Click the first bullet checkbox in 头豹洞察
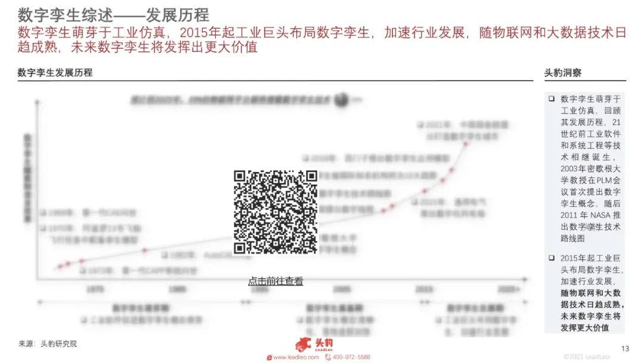This screenshot has width=644, height=363. click(552, 99)
